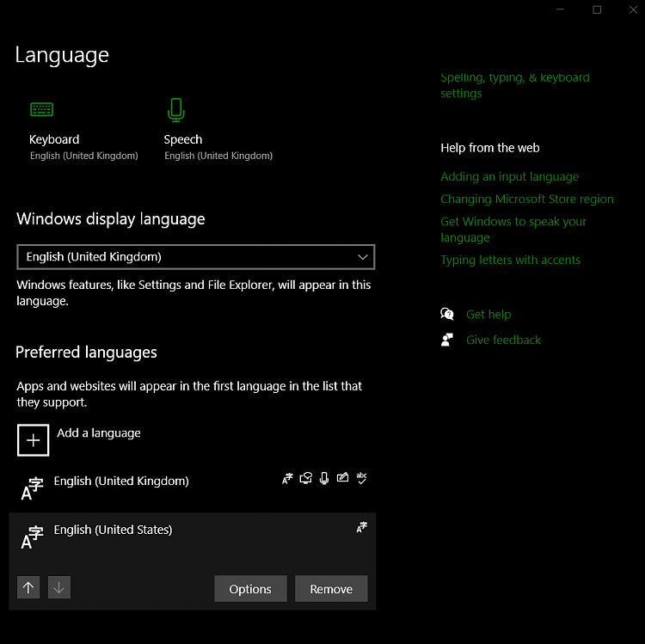Screen dimensions: 645x644
Task: Click the language icon beside English (United Kingdom)
Action: pyautogui.click(x=32, y=488)
